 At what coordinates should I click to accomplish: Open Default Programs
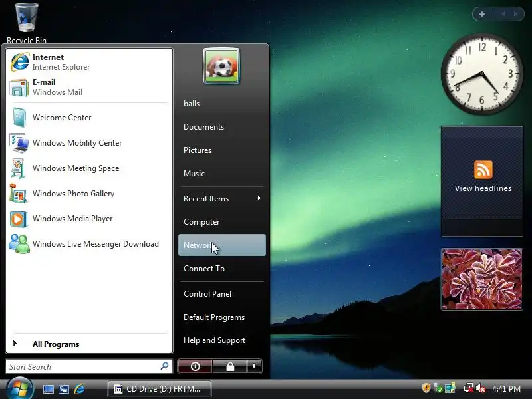tap(222, 317)
